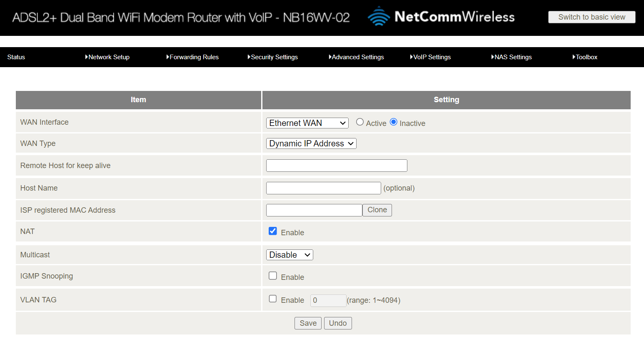This screenshot has width=644, height=347.
Task: Focus the Host Name input field
Action: tap(324, 188)
